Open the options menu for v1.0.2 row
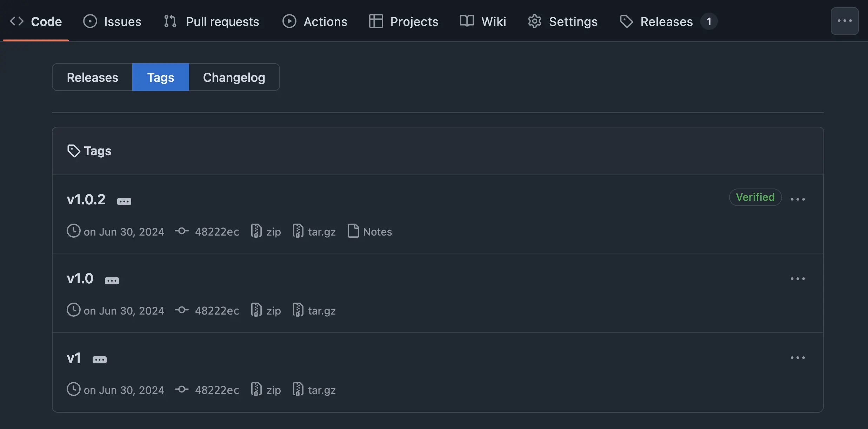The image size is (868, 429). (797, 199)
